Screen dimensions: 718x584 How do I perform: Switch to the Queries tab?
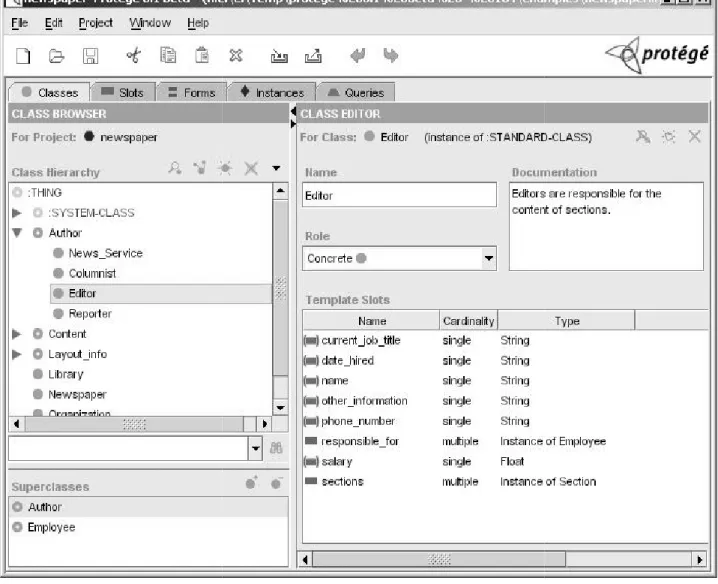click(356, 93)
